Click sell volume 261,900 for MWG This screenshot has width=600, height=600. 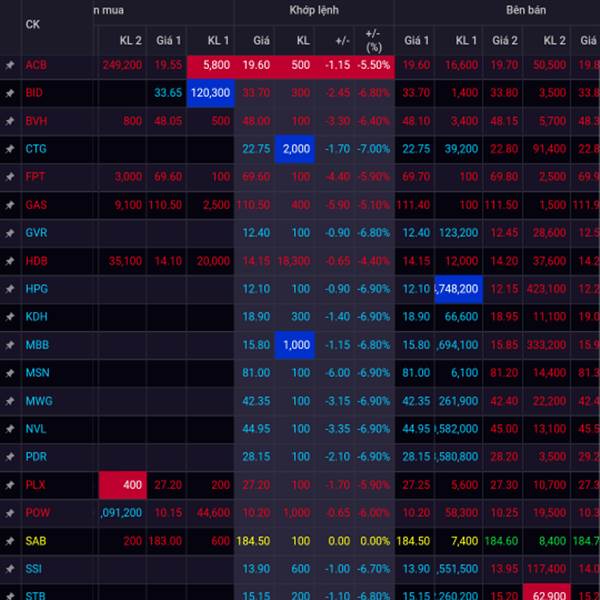click(458, 401)
